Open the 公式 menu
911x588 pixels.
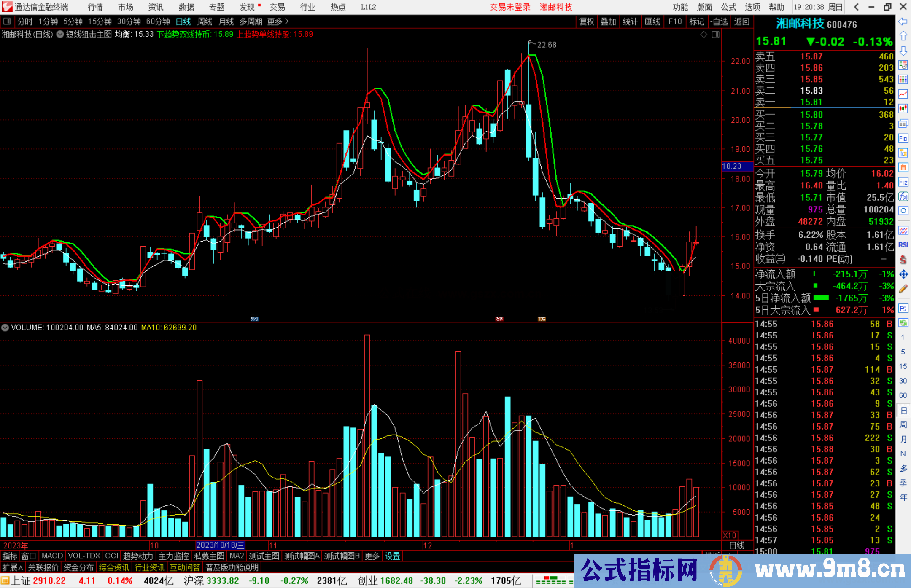click(728, 7)
